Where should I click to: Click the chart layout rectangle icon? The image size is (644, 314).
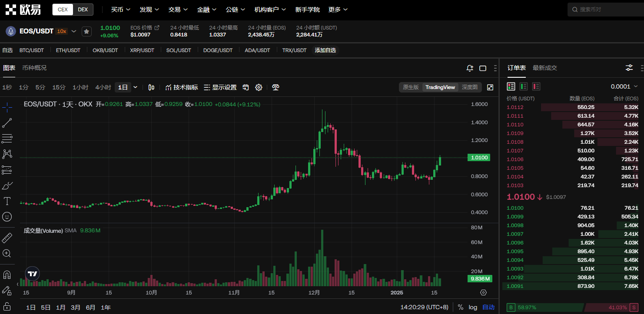(x=483, y=68)
